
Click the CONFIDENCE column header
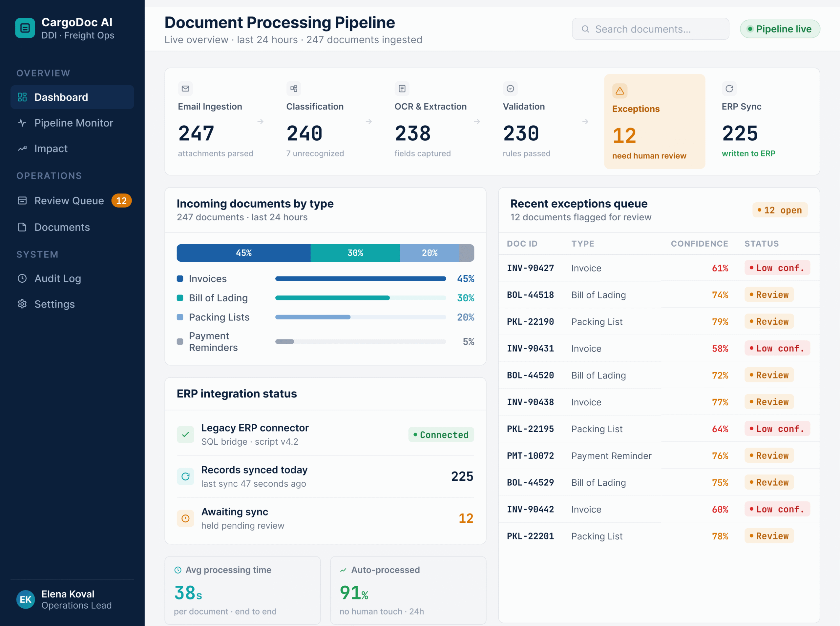699,244
